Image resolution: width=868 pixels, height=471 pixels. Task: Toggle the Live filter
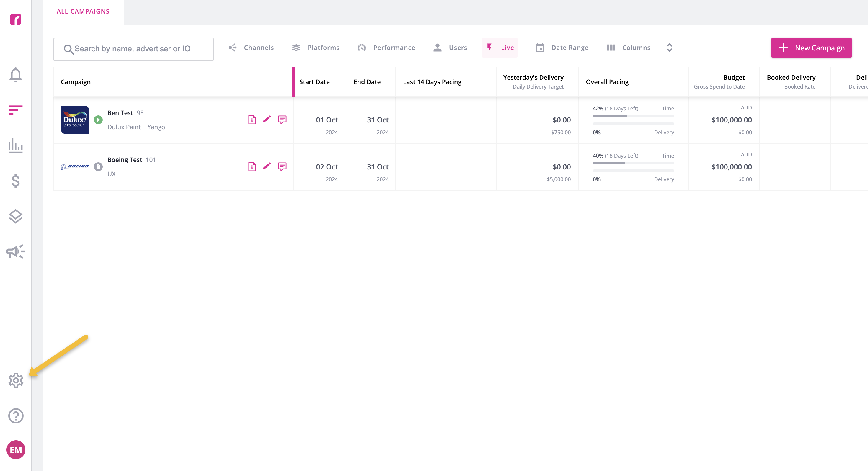point(500,48)
